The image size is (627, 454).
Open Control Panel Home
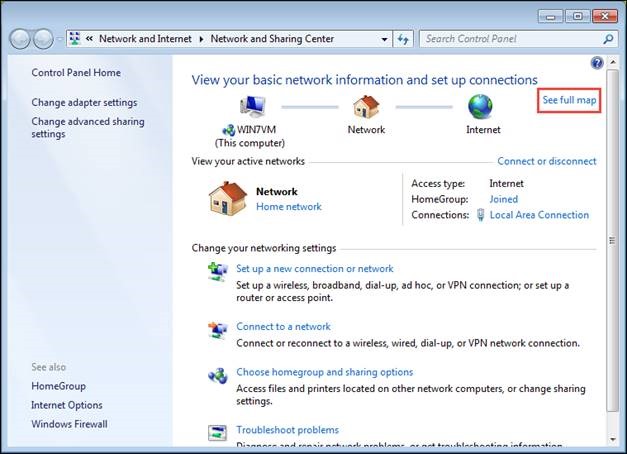76,72
